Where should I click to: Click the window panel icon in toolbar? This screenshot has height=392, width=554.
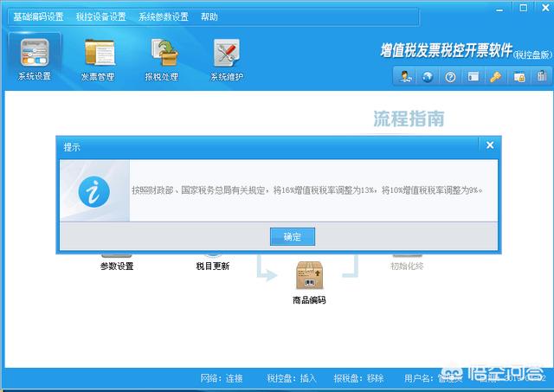pos(473,77)
